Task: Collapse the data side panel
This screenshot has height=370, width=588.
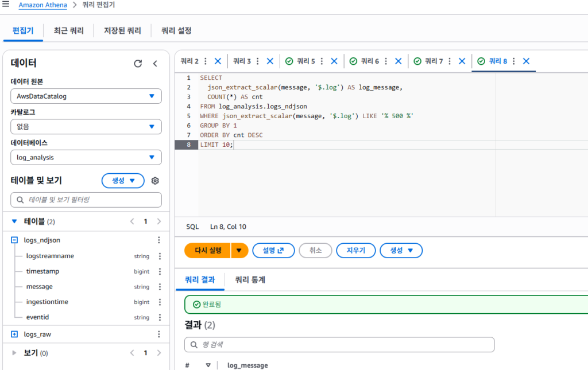Action: (155, 64)
